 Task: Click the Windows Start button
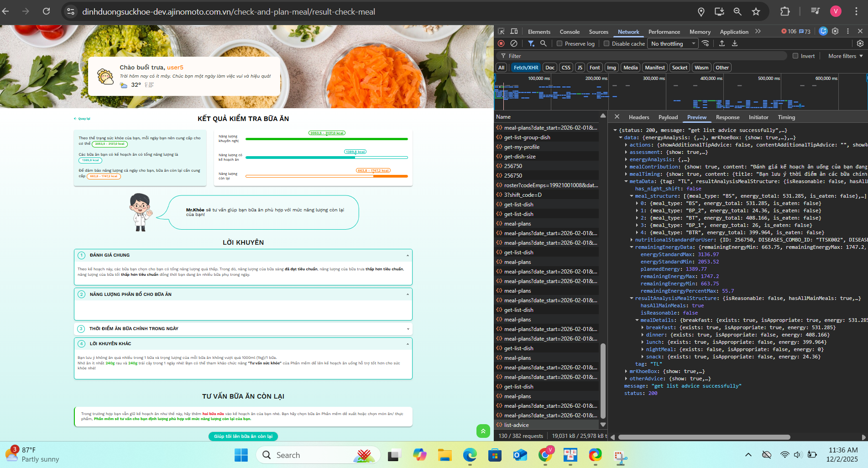241,455
